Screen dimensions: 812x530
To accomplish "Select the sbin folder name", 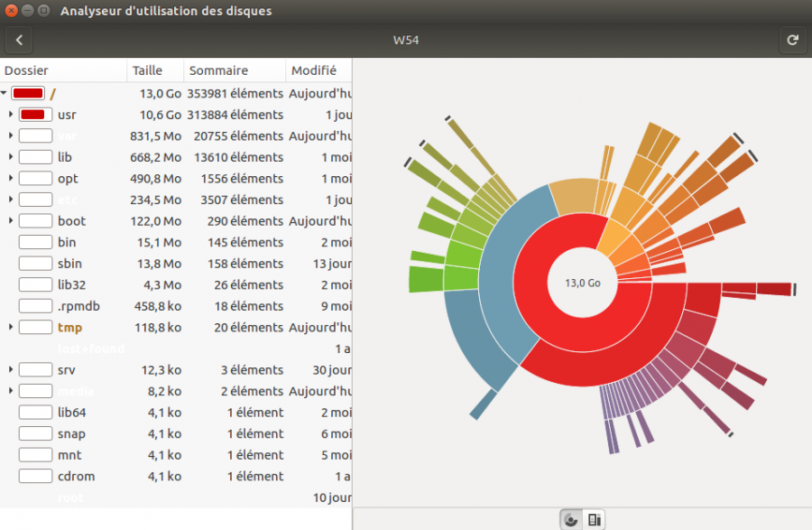I will 69,263.
